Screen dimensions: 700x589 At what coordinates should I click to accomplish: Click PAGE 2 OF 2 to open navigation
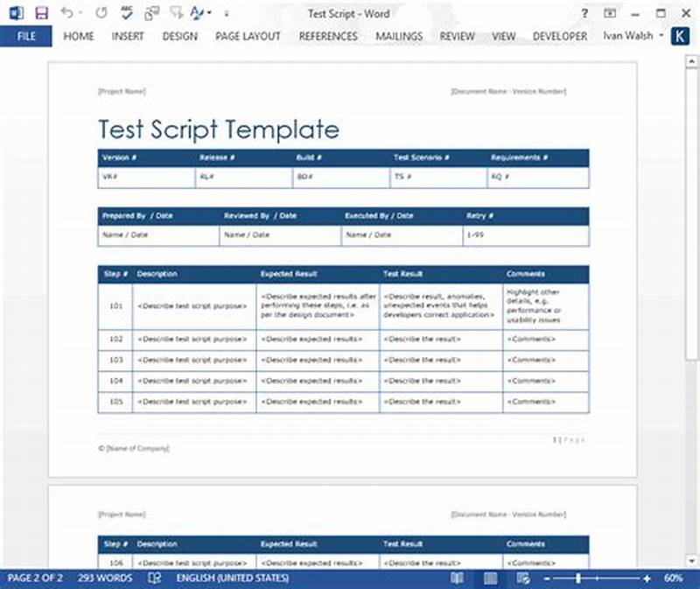coord(37,578)
